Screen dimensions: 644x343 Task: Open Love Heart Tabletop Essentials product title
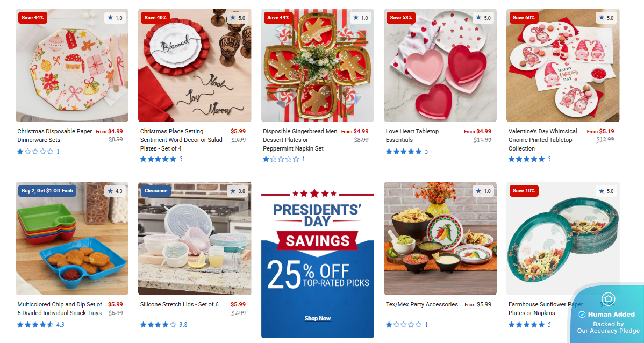point(412,135)
